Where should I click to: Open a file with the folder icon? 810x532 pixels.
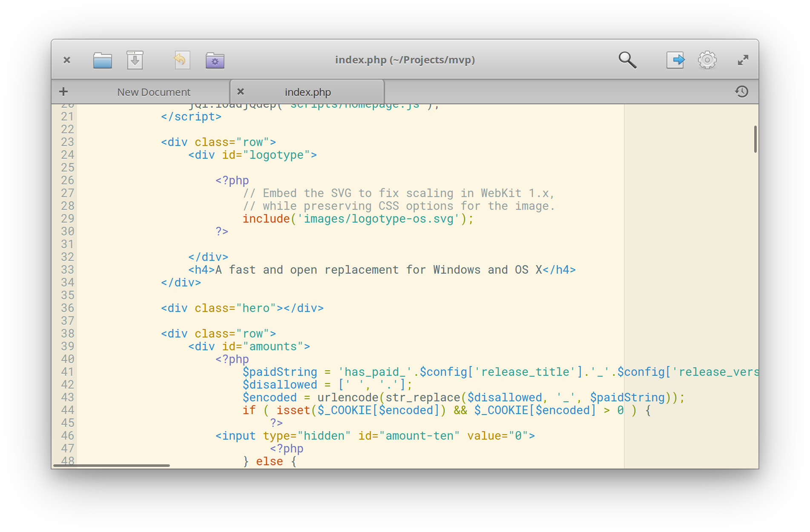tap(102, 60)
